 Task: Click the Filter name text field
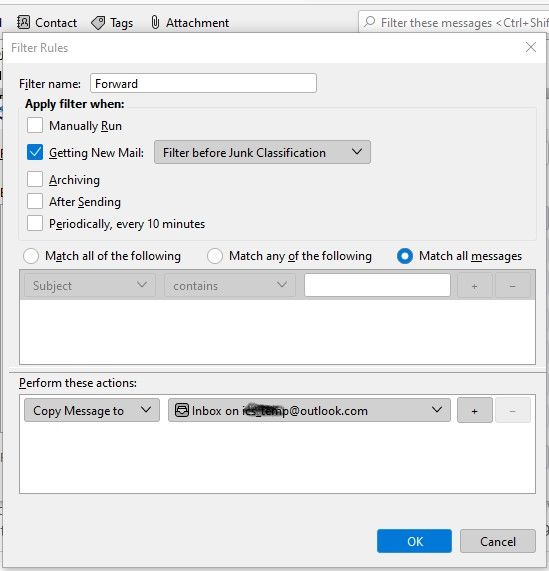point(203,83)
